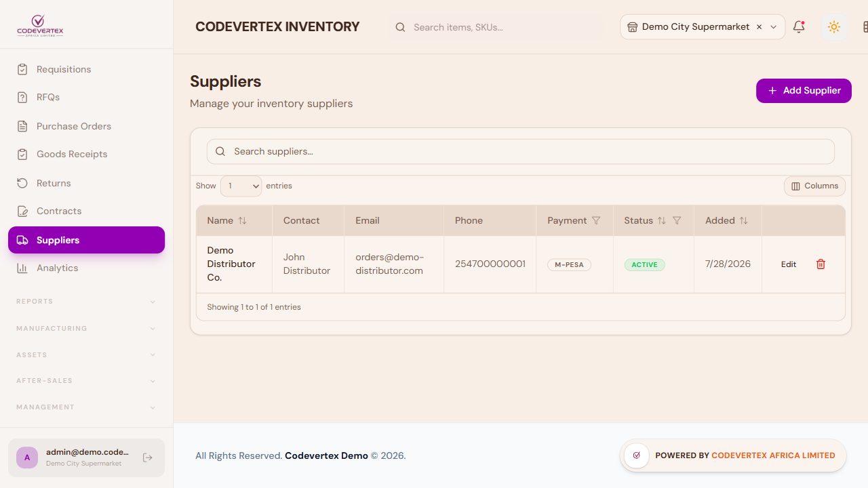Clear the Demo City Supermarket selection
This screenshot has height=488, width=868.
click(759, 27)
